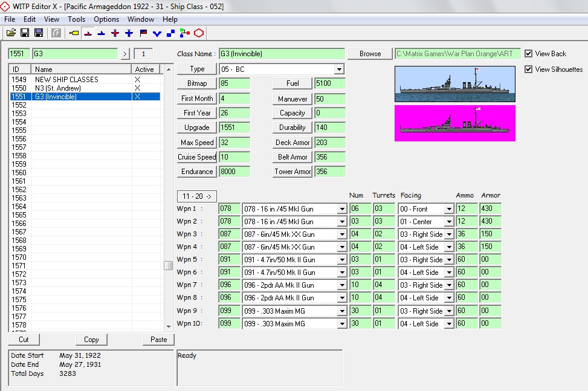This screenshot has width=588, height=391.
Task: Open the blue aircraft editor icon
Action: click(x=129, y=33)
